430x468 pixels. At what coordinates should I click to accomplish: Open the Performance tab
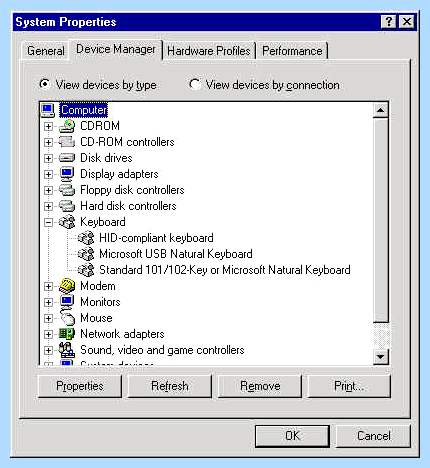click(292, 51)
